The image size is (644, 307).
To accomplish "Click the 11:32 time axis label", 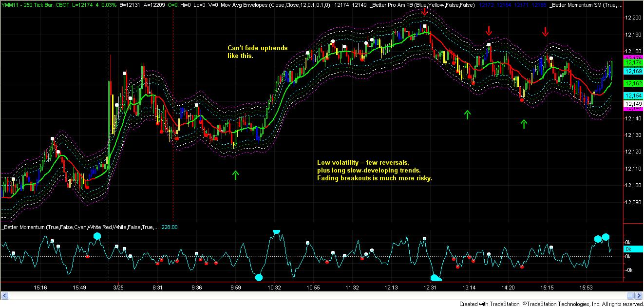I will pos(351,288).
